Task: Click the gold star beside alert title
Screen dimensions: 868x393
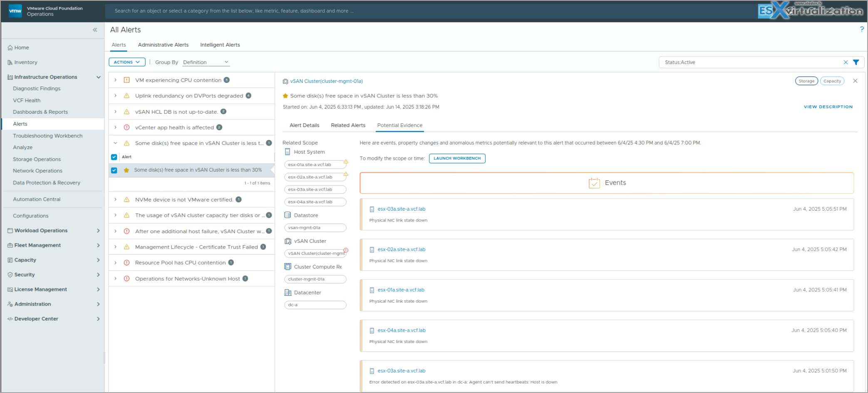Action: click(x=285, y=96)
